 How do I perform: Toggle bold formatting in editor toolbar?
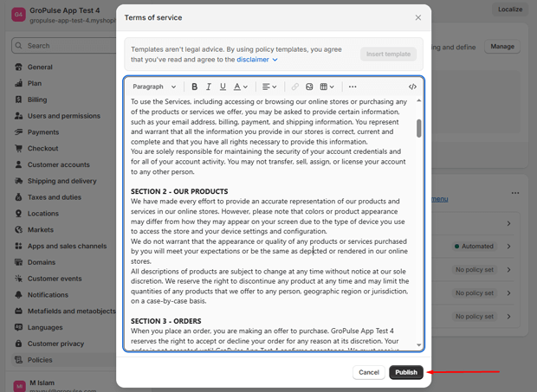[194, 87]
